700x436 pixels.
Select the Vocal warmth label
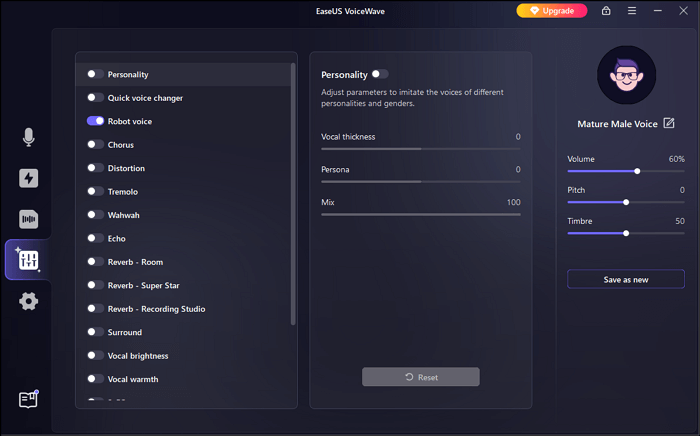click(133, 379)
